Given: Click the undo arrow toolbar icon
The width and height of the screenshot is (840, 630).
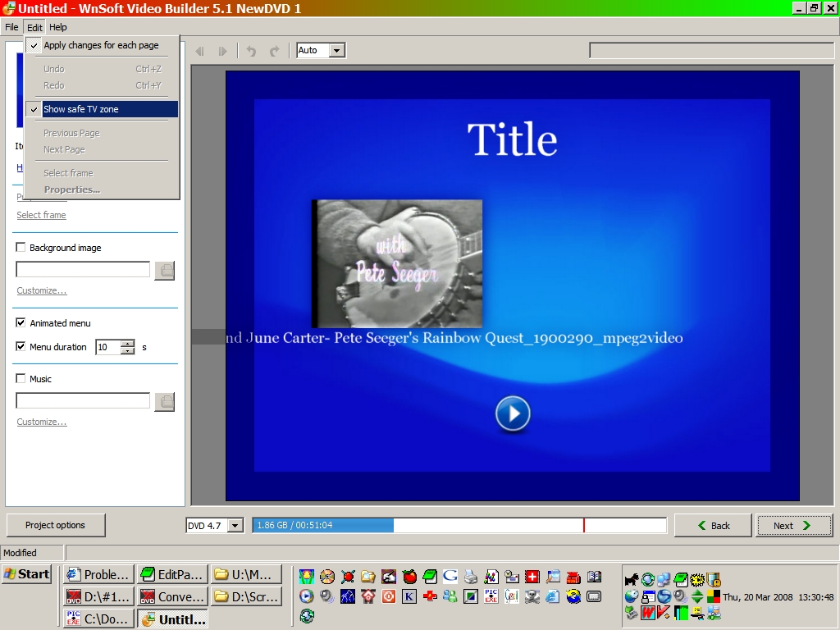Looking at the screenshot, I should [x=251, y=51].
